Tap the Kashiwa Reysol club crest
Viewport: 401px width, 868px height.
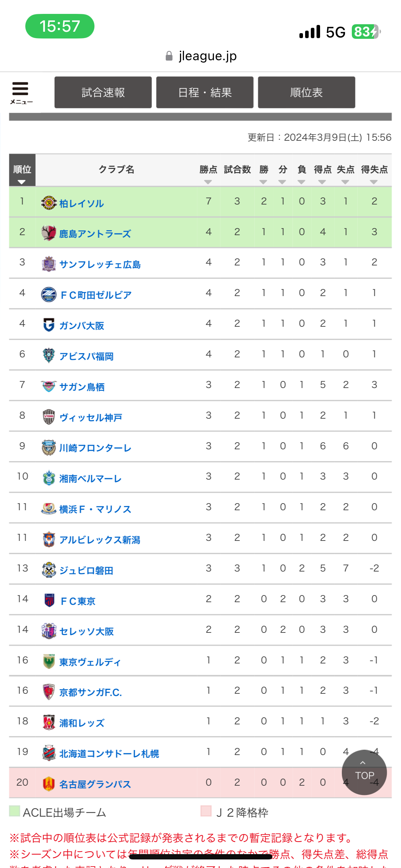[49, 203]
